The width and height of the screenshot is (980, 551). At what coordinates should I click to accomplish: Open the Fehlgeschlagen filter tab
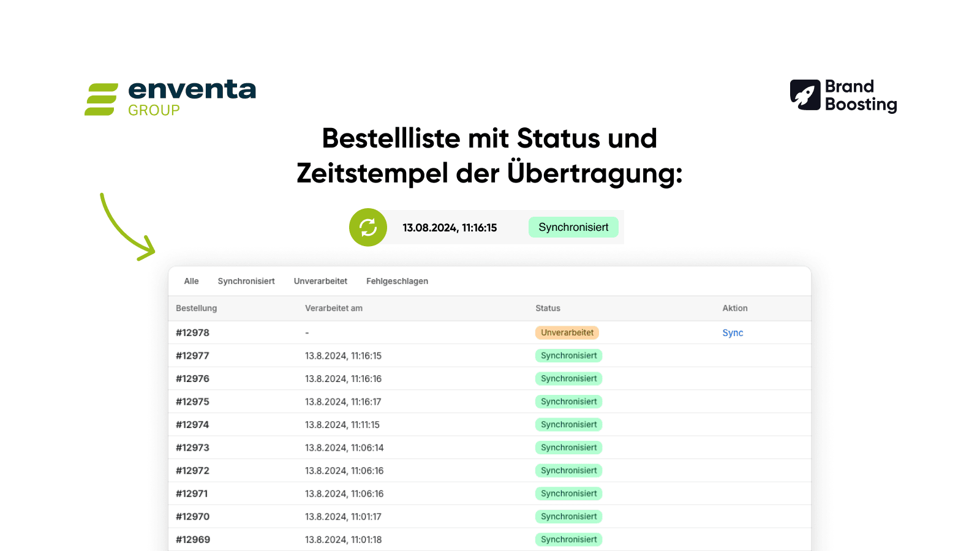pyautogui.click(x=397, y=281)
